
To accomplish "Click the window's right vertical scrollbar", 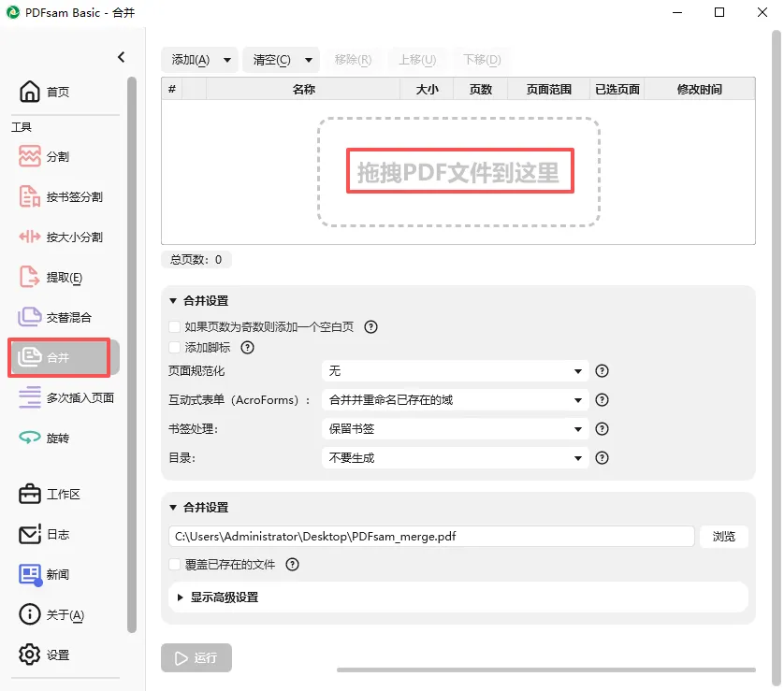I will [x=776, y=357].
